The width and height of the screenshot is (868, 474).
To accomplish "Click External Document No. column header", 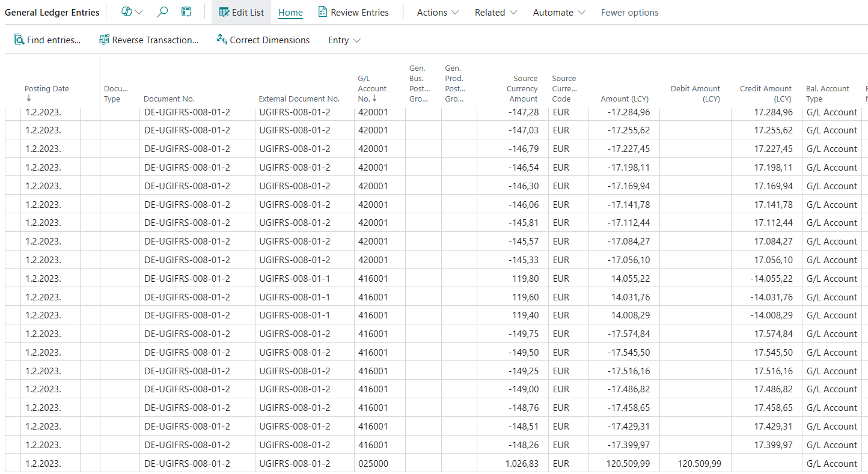I will tap(299, 99).
